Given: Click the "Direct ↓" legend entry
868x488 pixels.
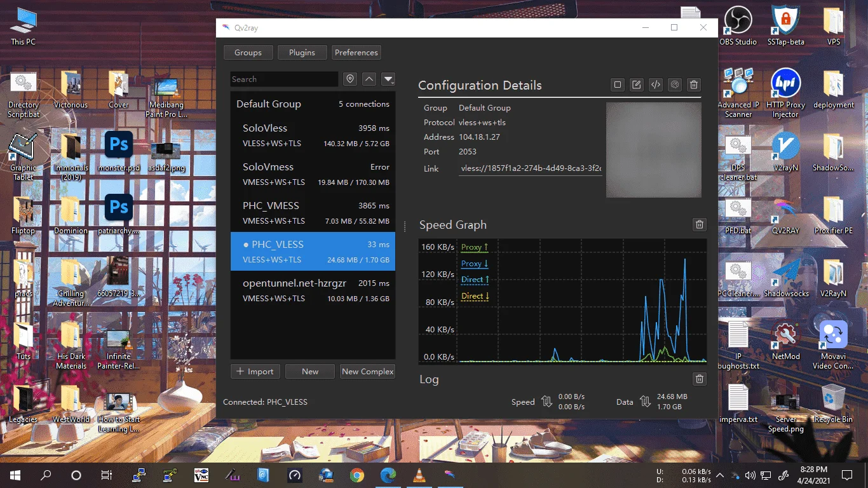Looking at the screenshot, I should tap(475, 296).
